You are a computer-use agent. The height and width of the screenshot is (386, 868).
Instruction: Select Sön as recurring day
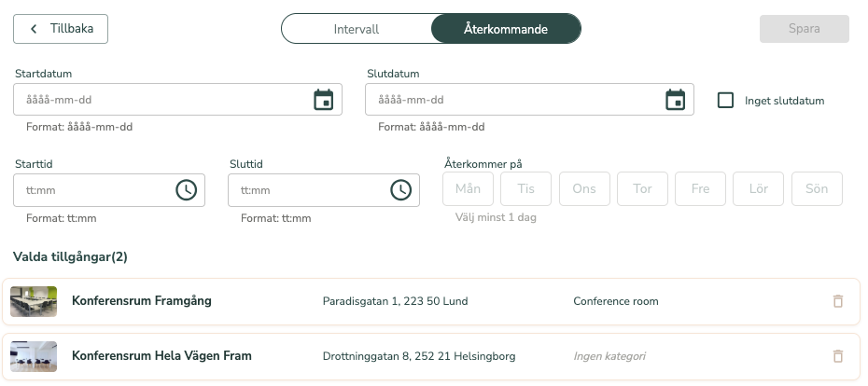coord(817,188)
